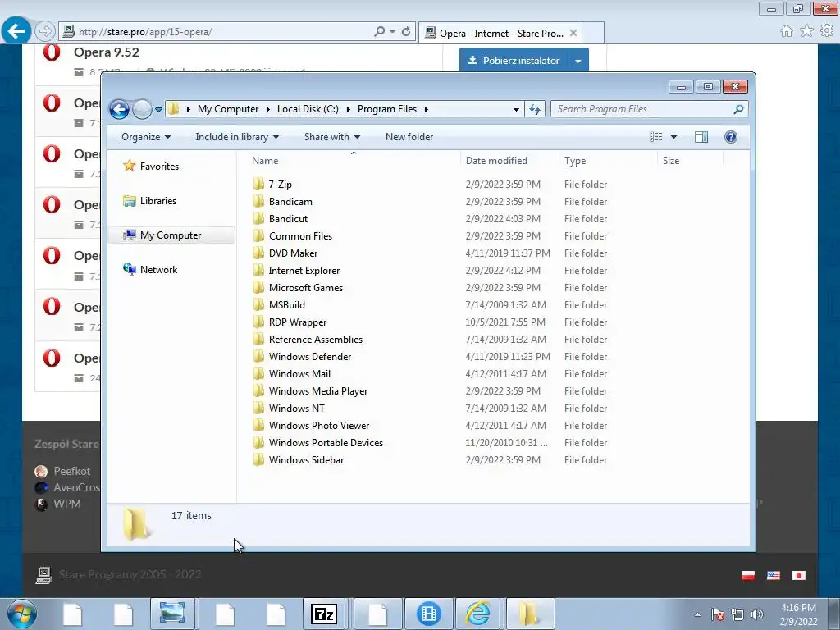Open browser Tools gear icon
The height and width of the screenshot is (630, 840).
(x=827, y=31)
